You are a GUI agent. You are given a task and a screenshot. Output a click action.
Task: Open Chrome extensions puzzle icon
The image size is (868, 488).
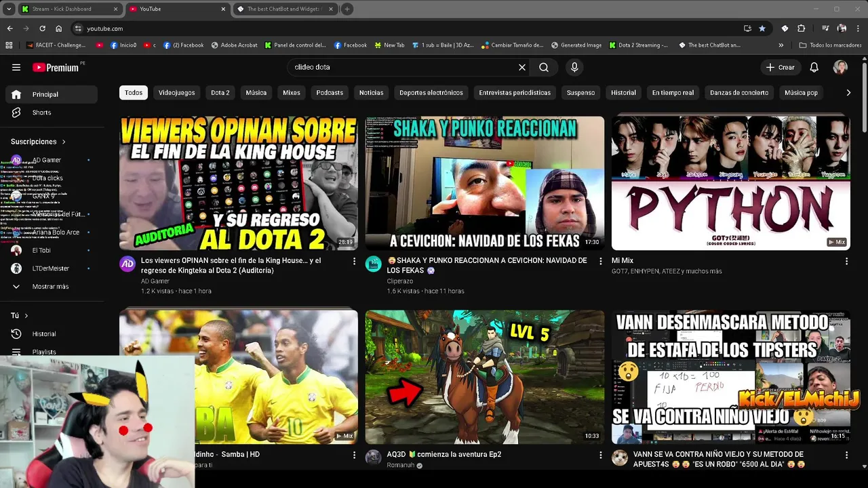802,28
